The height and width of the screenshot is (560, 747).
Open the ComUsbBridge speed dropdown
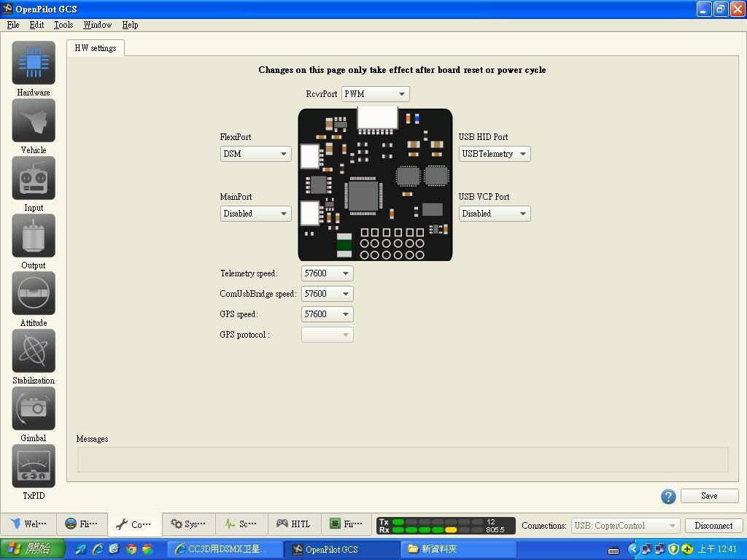click(328, 294)
